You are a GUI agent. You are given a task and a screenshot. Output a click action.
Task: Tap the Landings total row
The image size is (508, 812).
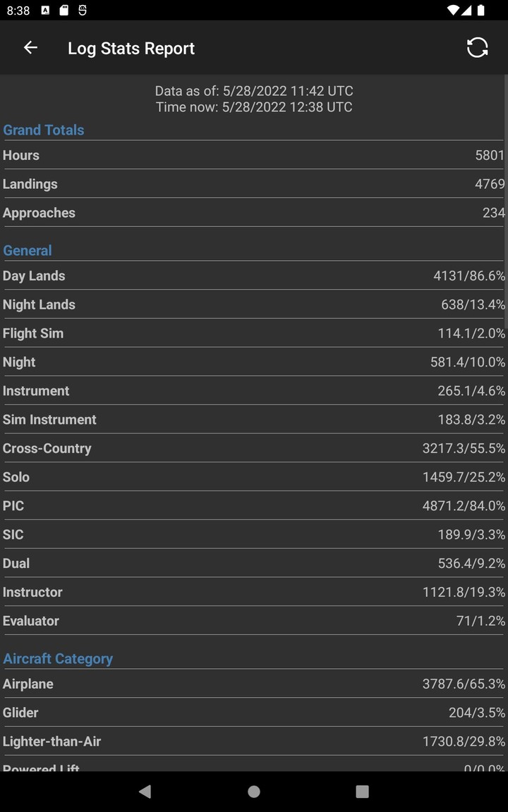[254, 184]
